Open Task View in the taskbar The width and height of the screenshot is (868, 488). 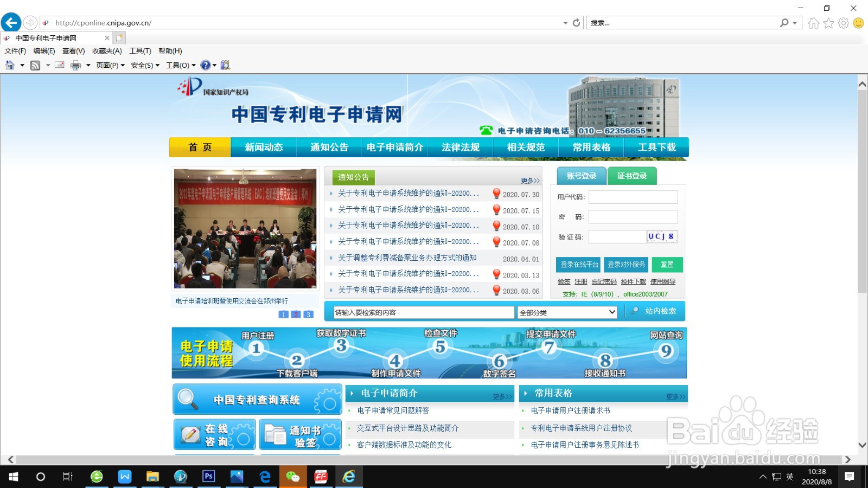point(68,477)
